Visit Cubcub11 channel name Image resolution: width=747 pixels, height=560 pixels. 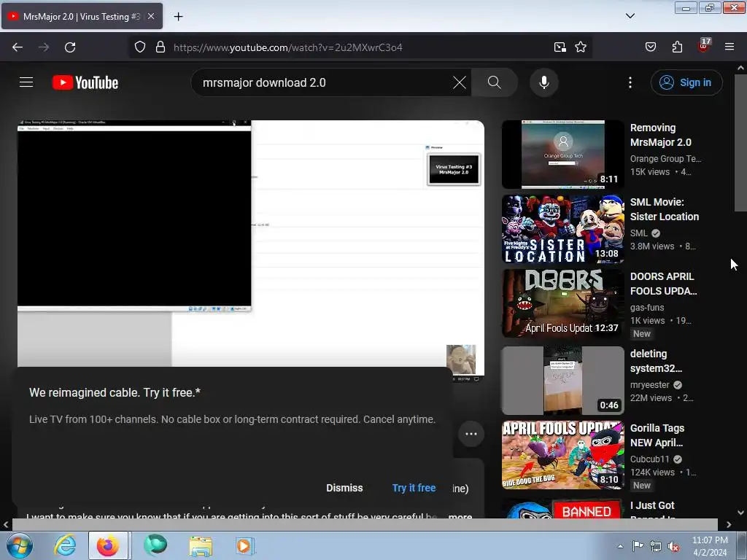650,459
